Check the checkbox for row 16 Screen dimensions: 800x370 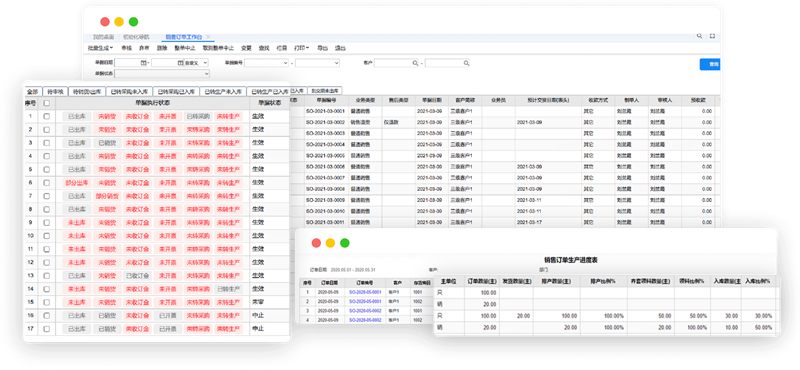click(x=46, y=315)
